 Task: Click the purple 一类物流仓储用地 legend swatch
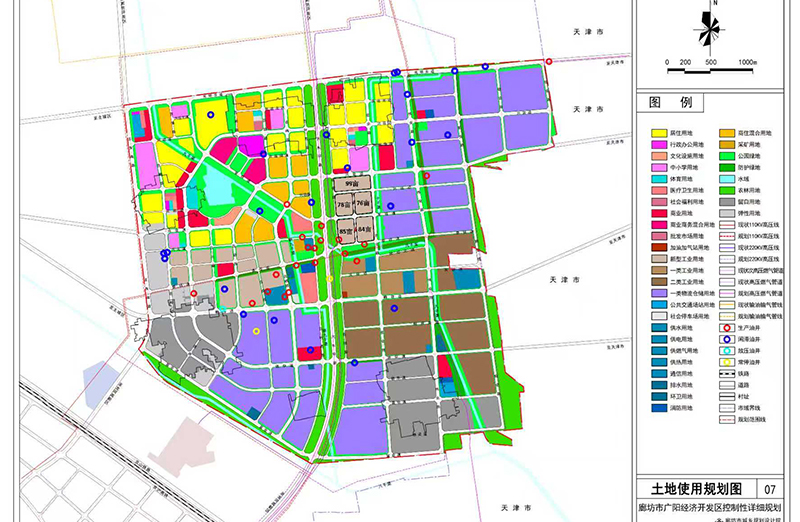659,293
